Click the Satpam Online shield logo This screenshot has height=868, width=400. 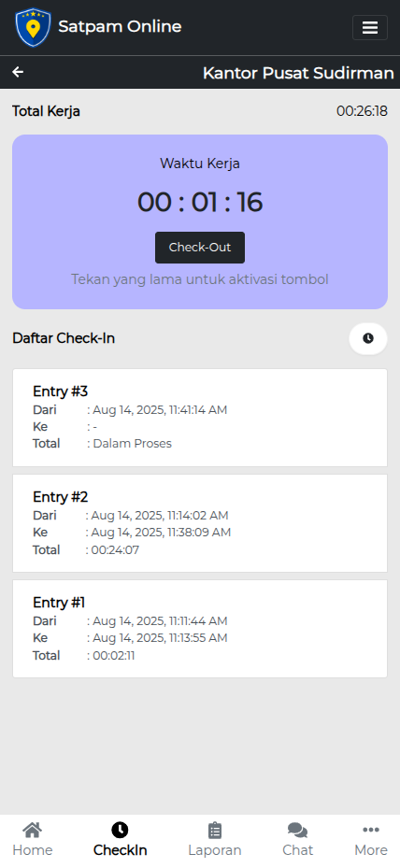pos(33,27)
